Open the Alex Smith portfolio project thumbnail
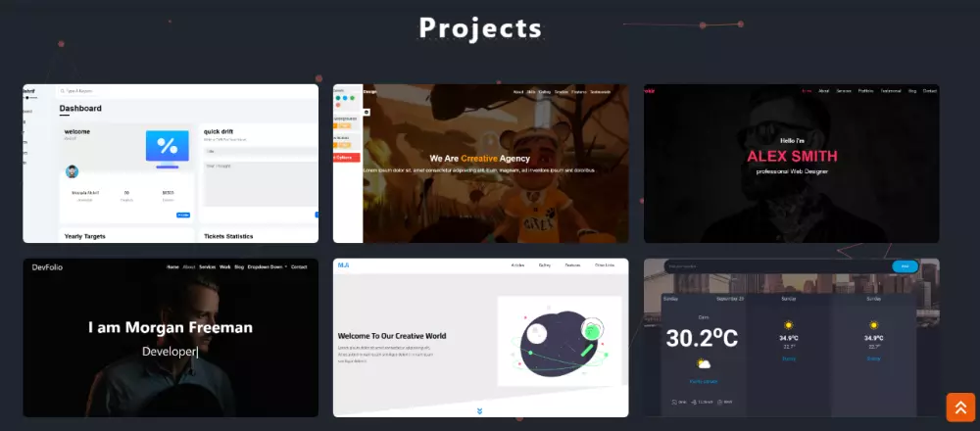 click(791, 164)
